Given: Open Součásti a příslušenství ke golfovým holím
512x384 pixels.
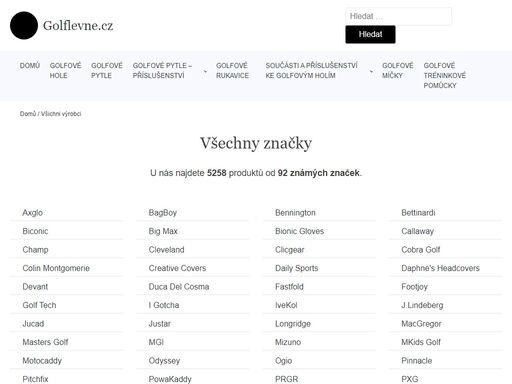Looking at the screenshot, I should pos(311,71).
